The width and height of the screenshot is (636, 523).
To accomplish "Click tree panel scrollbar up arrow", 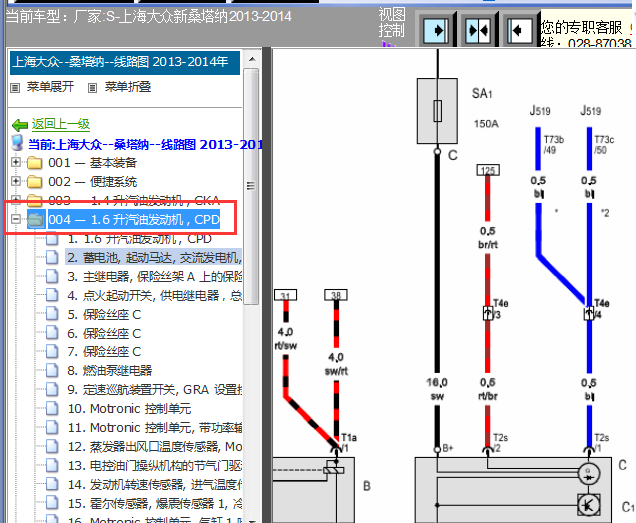I will pos(252,59).
